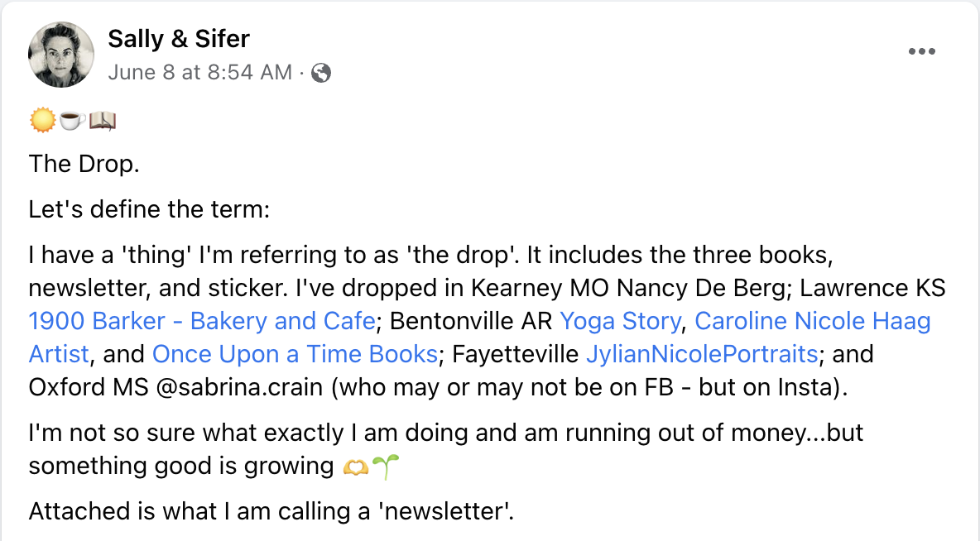Click the seedling emoji
Screen dimensions: 980x541
tap(386, 467)
